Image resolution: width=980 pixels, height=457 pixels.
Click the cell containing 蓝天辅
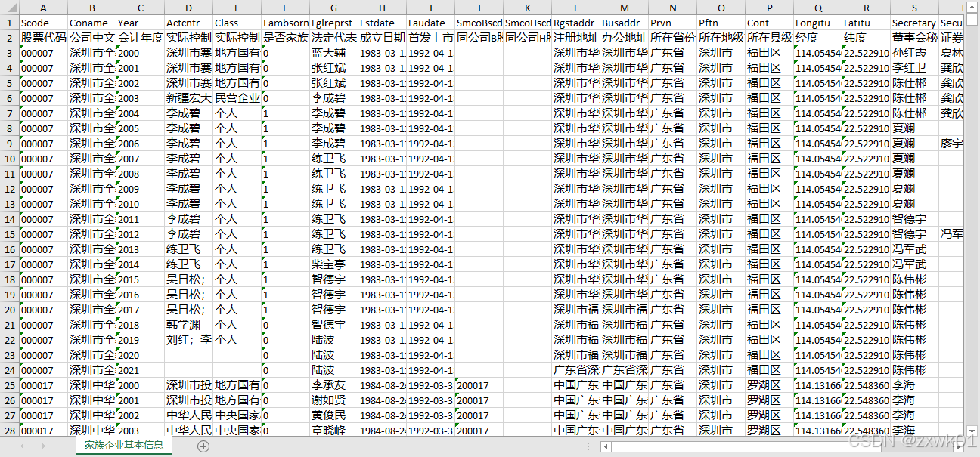click(333, 53)
